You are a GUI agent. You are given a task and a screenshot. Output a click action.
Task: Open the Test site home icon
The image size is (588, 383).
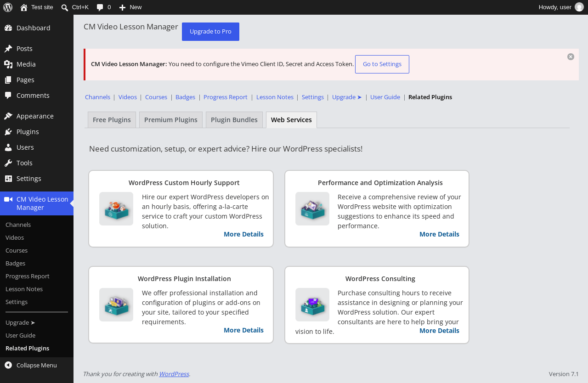24,7
